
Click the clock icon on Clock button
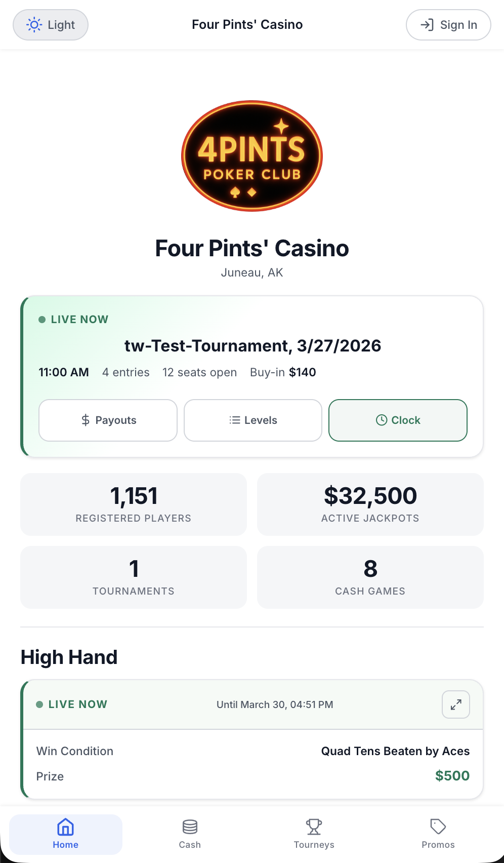382,420
